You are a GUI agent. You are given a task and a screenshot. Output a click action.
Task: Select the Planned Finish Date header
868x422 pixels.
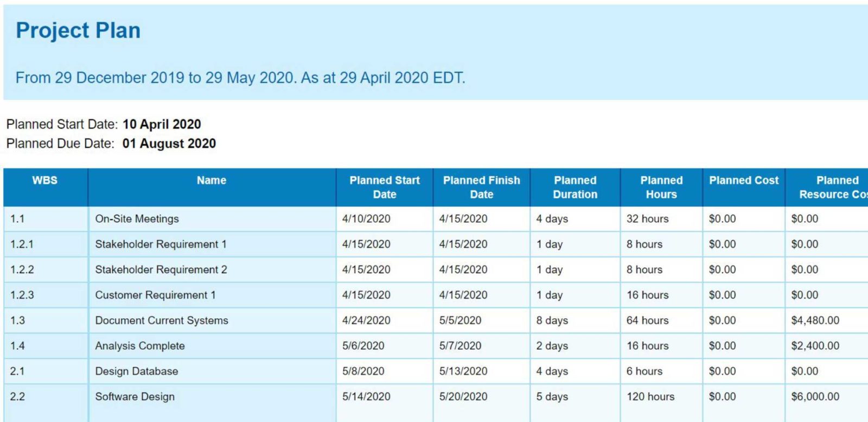click(x=482, y=187)
